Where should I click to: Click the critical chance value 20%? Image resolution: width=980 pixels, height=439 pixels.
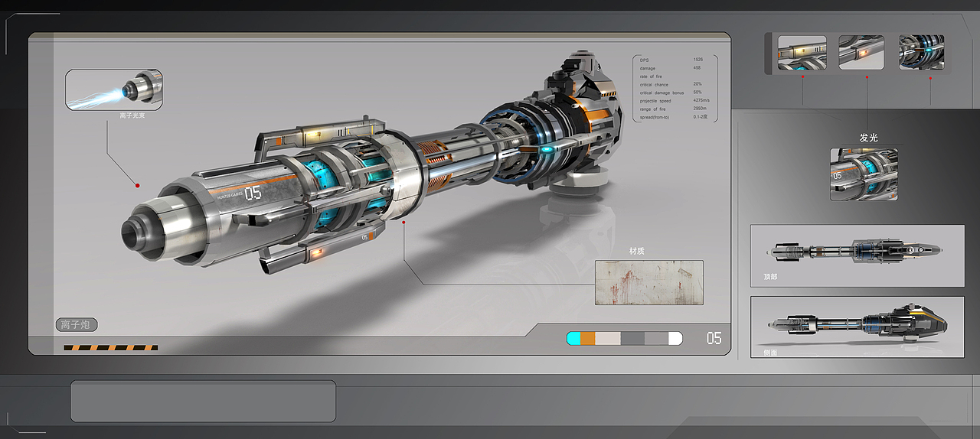pyautogui.click(x=697, y=85)
